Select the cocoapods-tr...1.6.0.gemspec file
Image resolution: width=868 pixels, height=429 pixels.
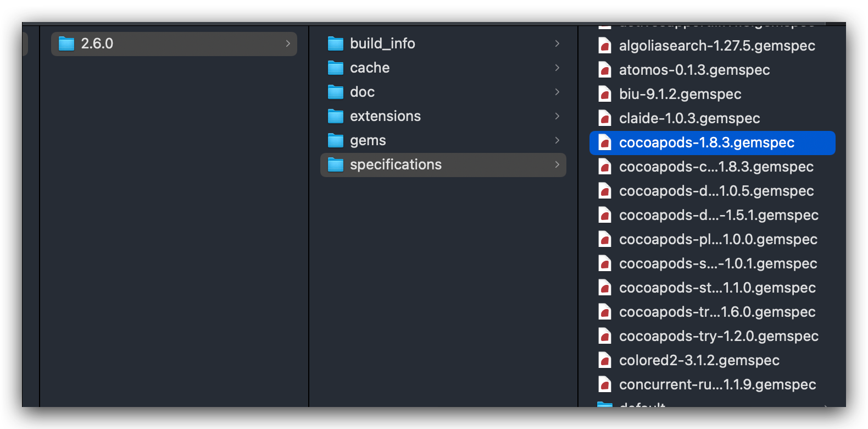point(713,312)
